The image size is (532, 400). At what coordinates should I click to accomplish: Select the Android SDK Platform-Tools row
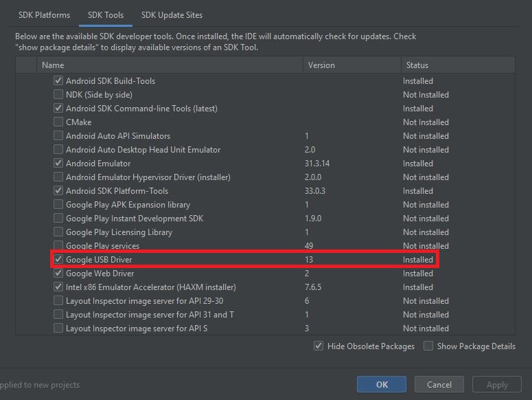click(266, 191)
